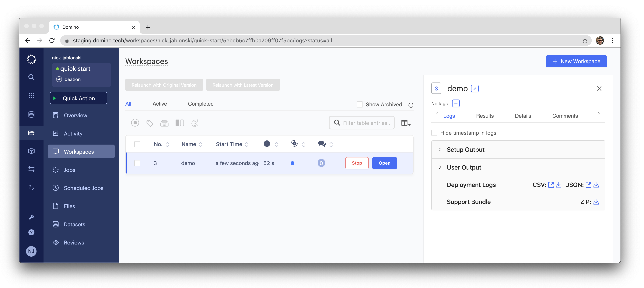
Task: Toggle Hide timestamp in logs checkbox
Action: pyautogui.click(x=435, y=133)
